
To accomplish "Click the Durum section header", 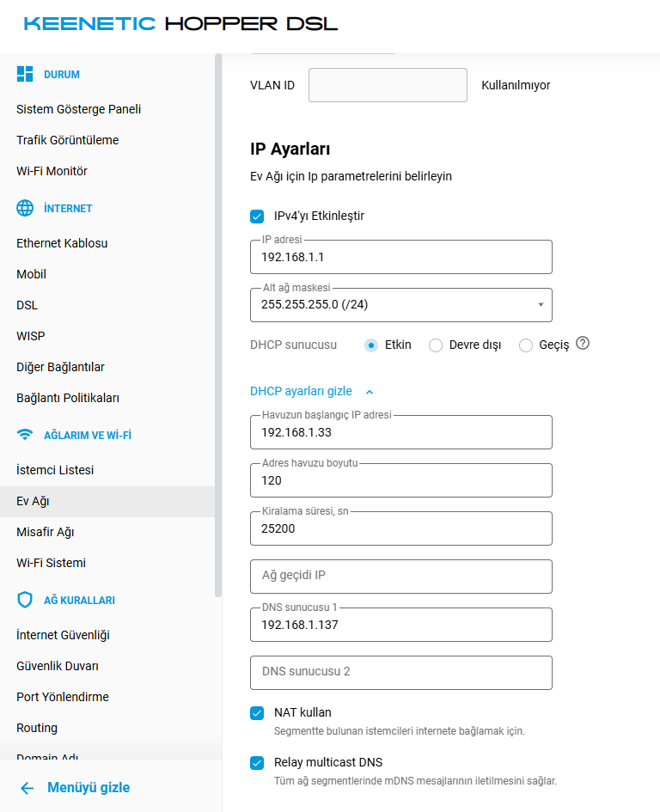I will coord(62,75).
